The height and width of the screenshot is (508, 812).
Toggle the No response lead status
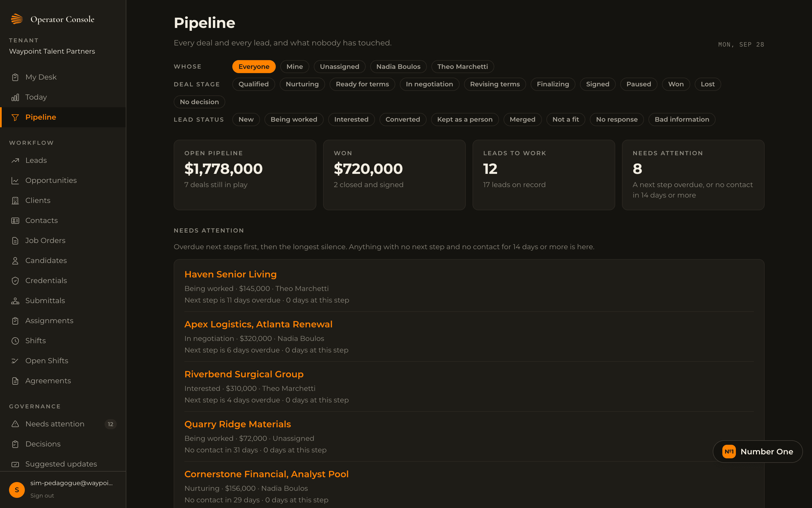coord(617,119)
